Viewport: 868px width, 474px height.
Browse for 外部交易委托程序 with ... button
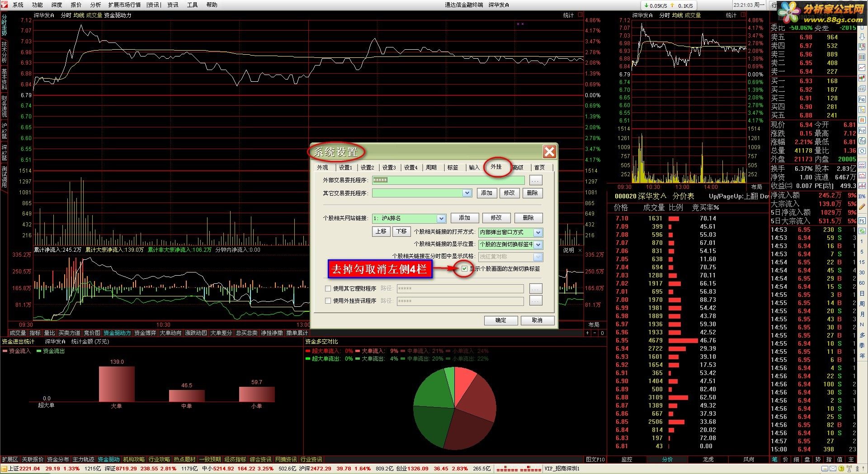(x=536, y=180)
